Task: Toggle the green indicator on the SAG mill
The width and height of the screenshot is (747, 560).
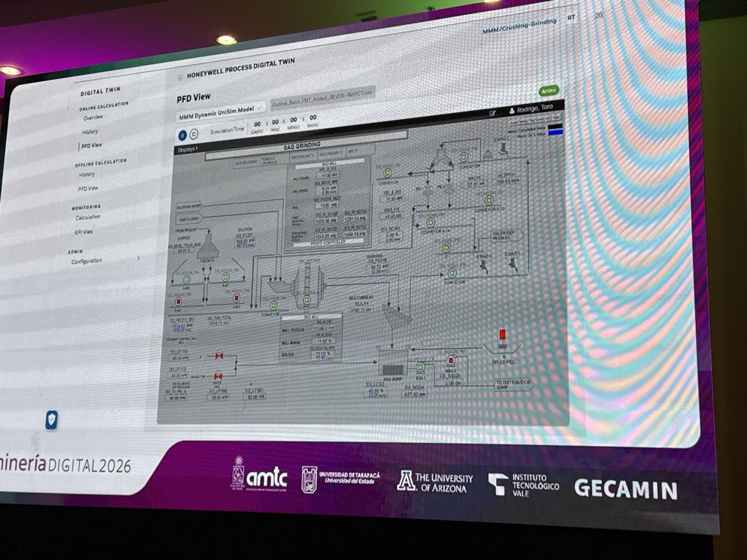Action: 307,299
